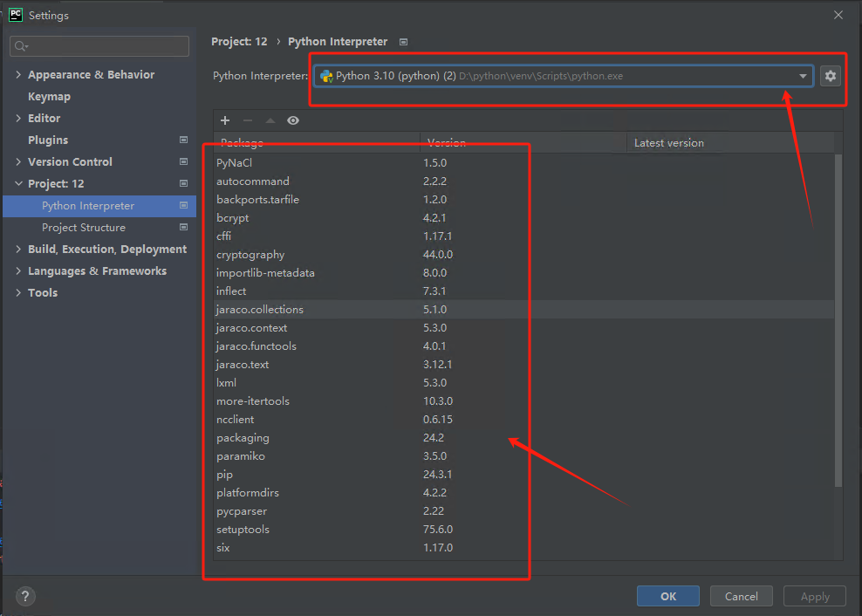Click version 0.6.15 of ncclient
The width and height of the screenshot is (862, 616).
click(x=438, y=419)
